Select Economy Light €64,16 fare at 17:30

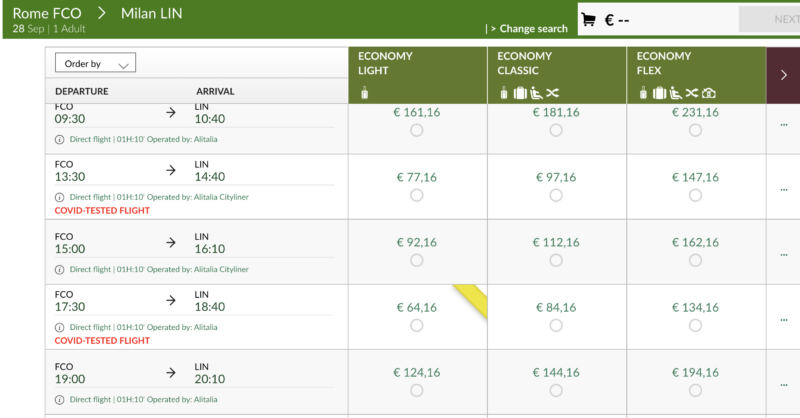point(416,325)
